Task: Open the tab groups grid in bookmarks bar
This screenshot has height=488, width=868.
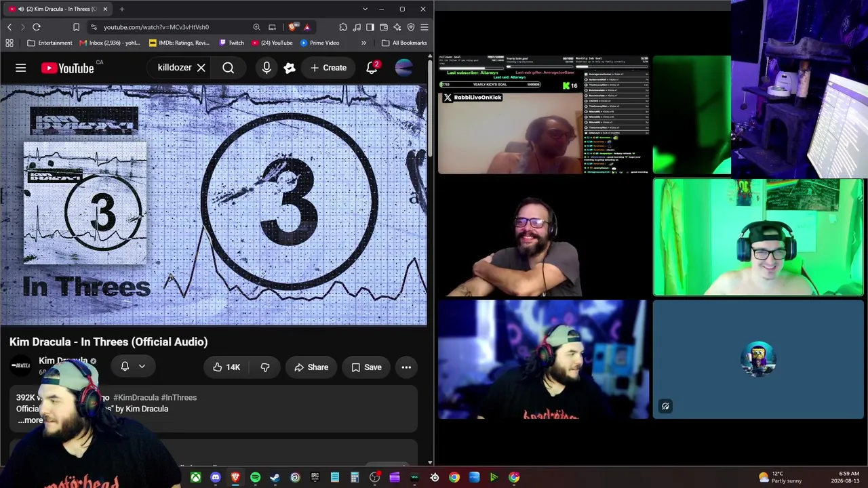Action: pyautogui.click(x=9, y=43)
